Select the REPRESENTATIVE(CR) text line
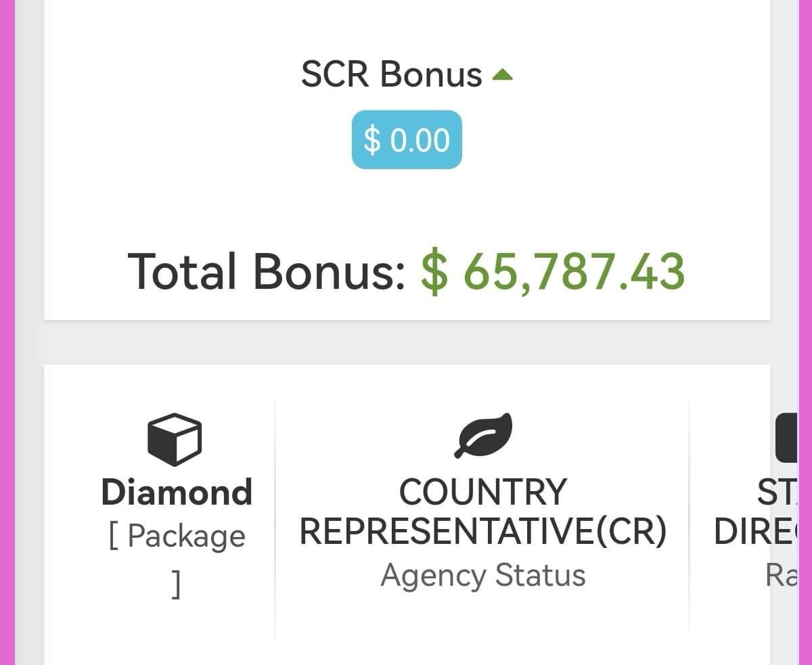812x665 pixels. 482,532
